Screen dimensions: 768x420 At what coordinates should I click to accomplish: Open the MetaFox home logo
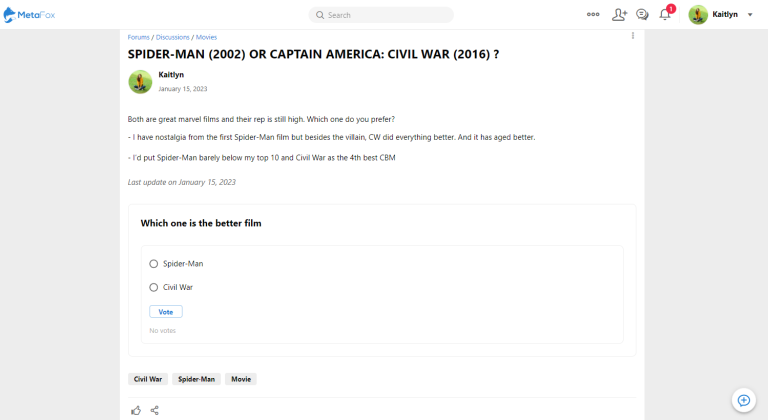pos(29,15)
